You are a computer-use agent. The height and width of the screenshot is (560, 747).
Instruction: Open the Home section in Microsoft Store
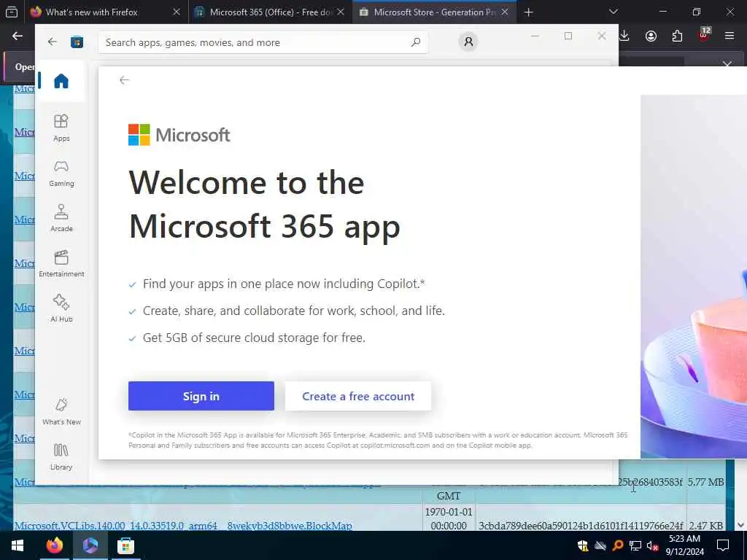point(61,81)
